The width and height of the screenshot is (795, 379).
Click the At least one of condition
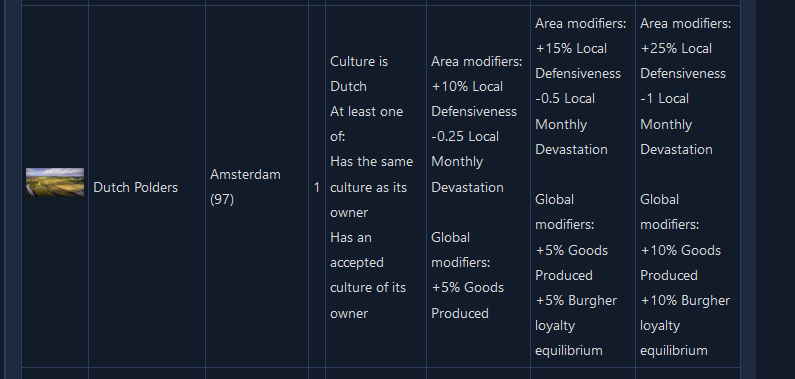click(366, 124)
